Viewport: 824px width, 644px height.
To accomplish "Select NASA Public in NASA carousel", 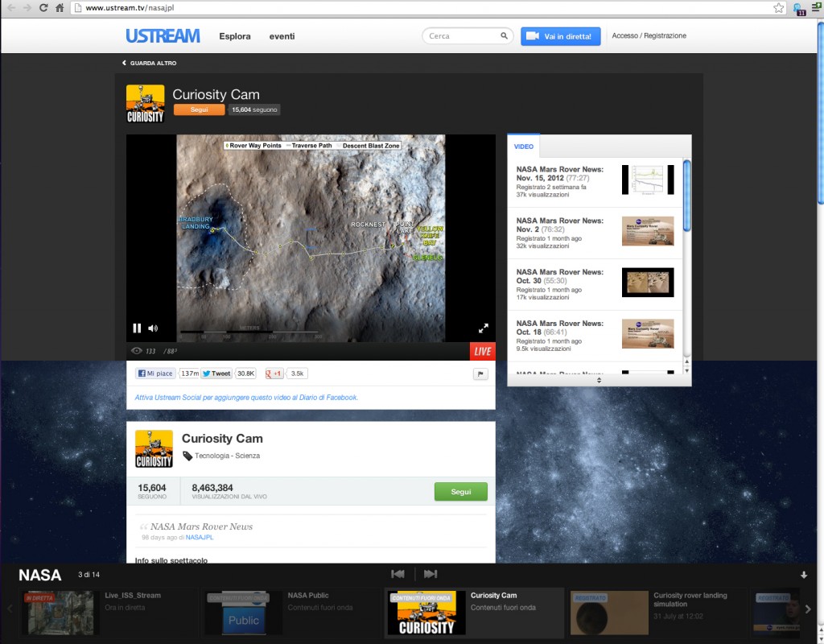I will [x=290, y=613].
